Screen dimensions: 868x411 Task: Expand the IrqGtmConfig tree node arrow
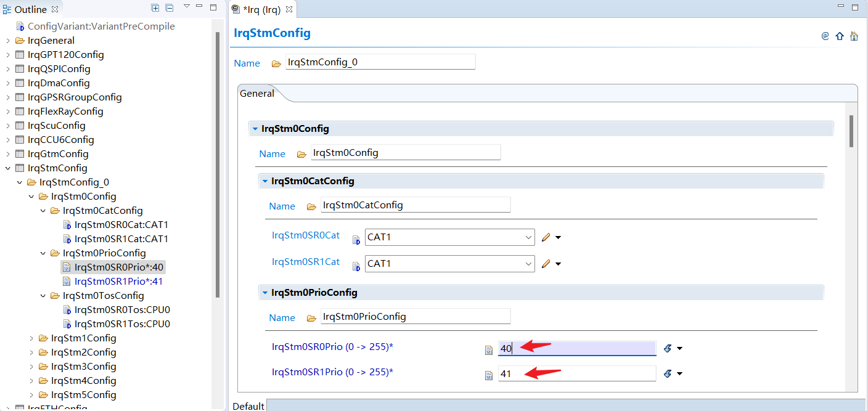[x=7, y=154]
